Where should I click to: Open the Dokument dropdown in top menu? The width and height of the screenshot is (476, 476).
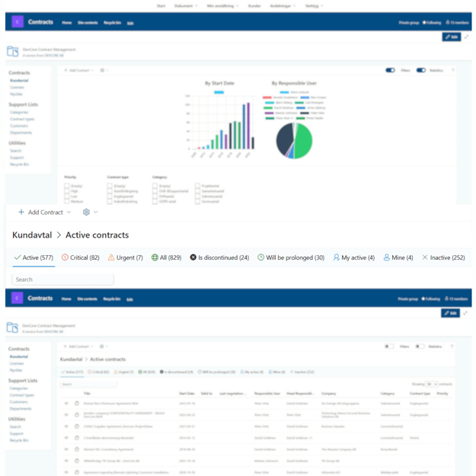(186, 6)
